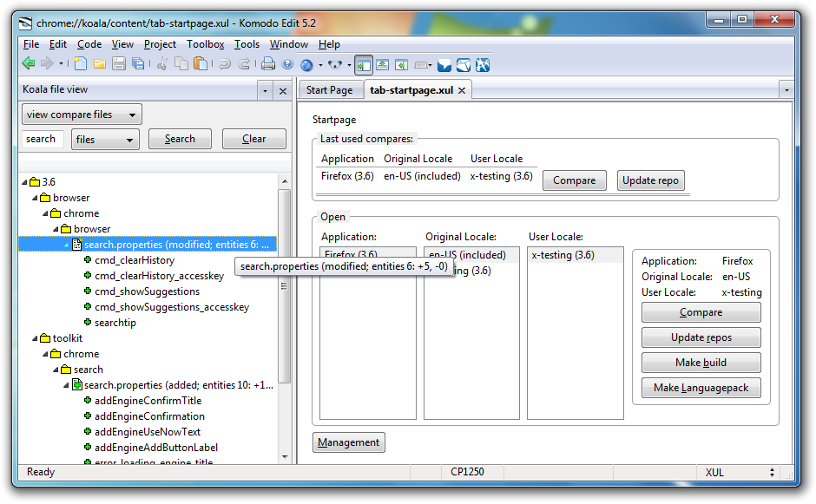Open the Code menu
The image size is (816, 504).
coord(89,44)
